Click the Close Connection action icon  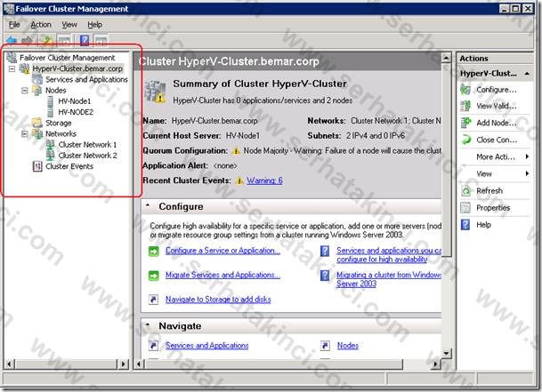click(x=465, y=140)
